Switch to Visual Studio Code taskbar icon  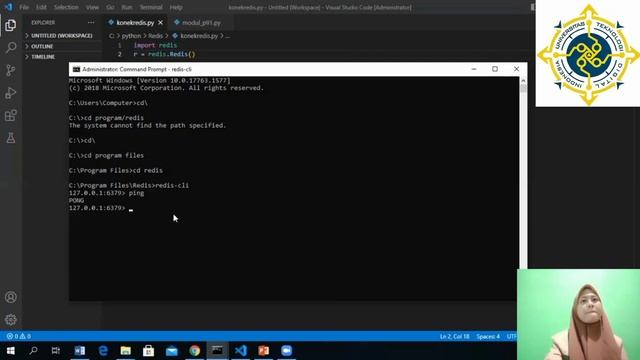241,351
